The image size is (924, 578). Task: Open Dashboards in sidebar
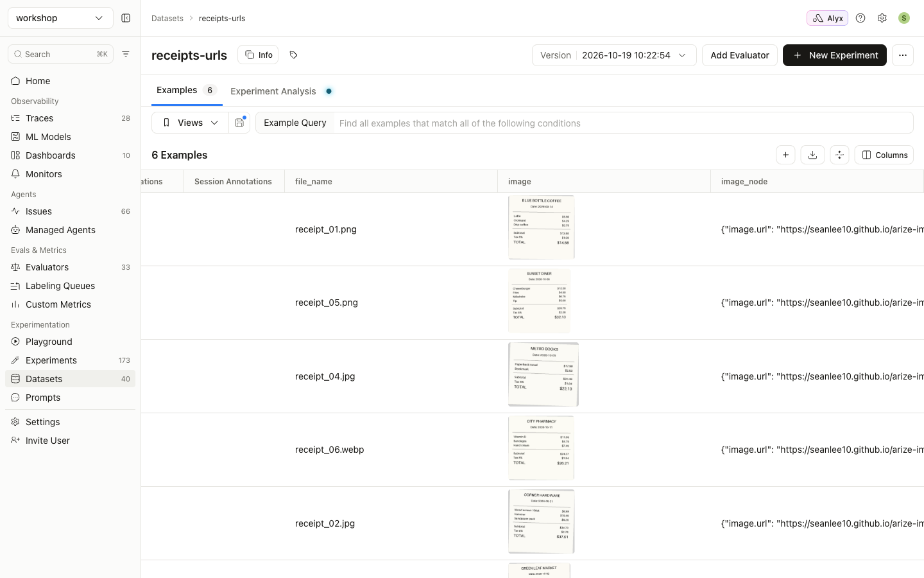point(71,155)
